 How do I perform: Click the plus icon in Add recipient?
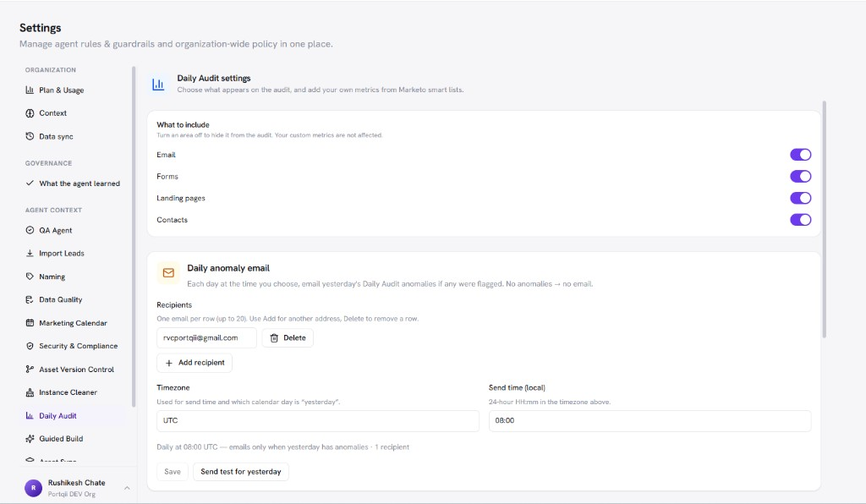coord(169,363)
